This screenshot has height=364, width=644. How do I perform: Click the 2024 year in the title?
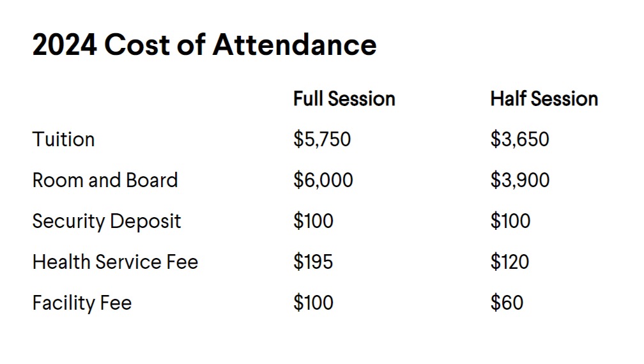[65, 44]
